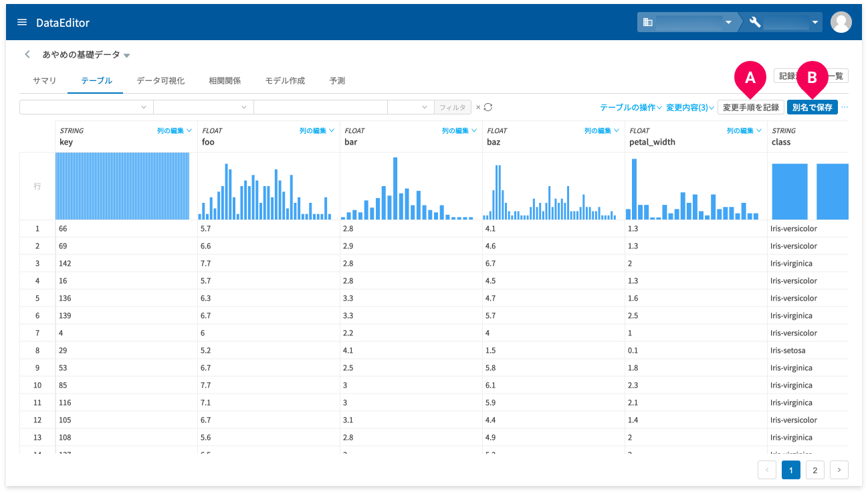Go to page 2
868x494 pixels.
coord(815,470)
